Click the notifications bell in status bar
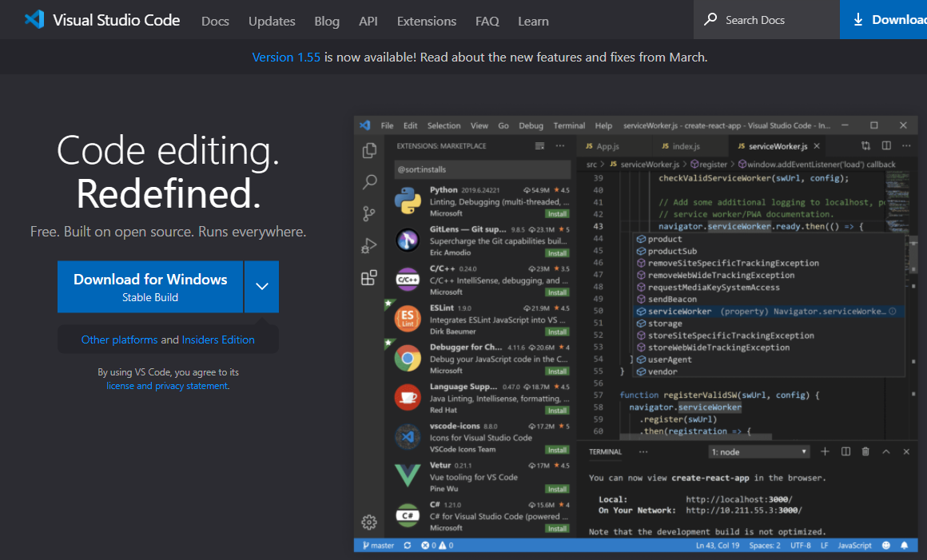Viewport: 927px width, 560px height. [x=904, y=546]
